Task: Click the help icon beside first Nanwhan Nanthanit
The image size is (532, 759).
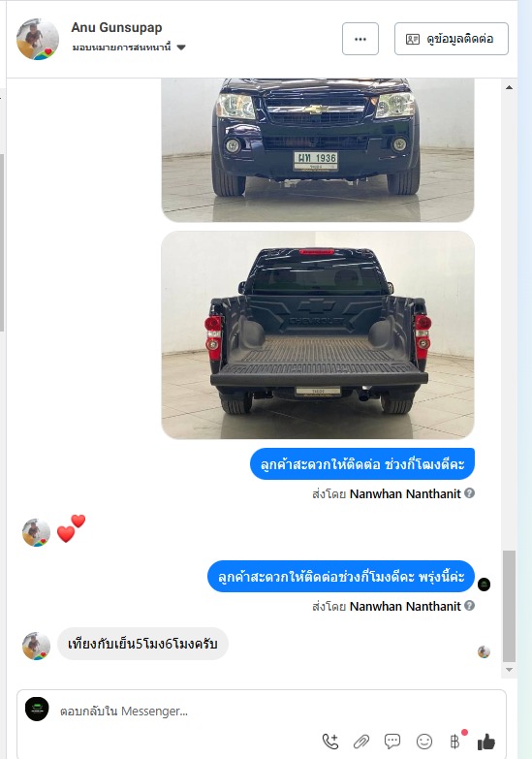Action: coord(469,493)
